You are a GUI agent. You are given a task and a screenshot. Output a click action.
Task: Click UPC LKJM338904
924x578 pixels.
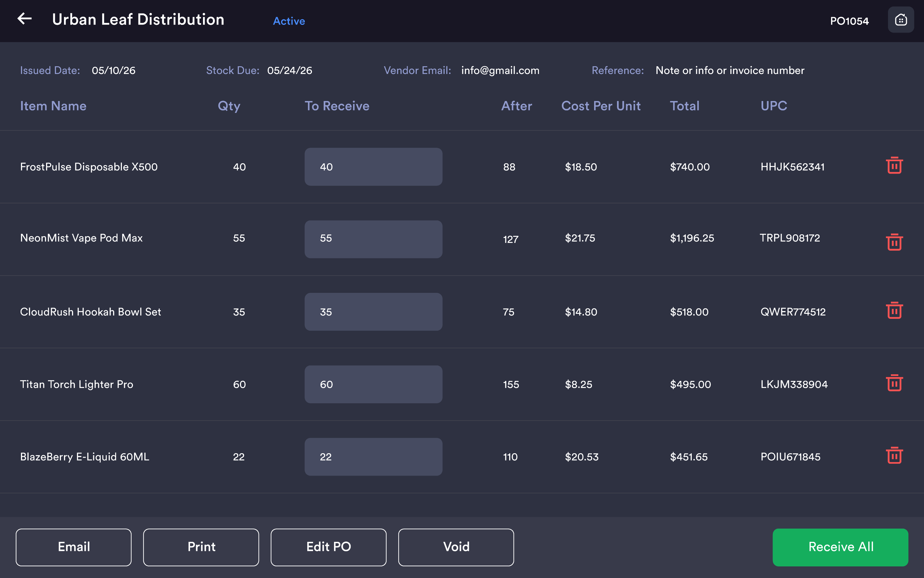(794, 385)
